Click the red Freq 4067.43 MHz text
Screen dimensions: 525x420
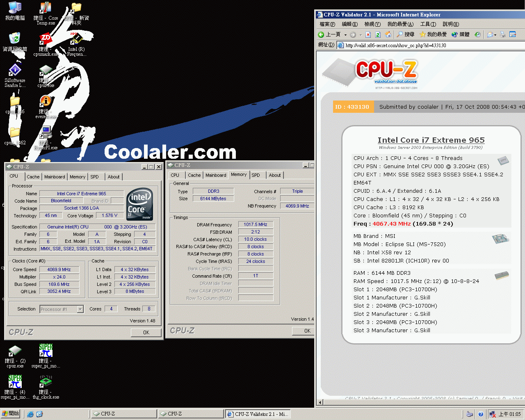392,224
